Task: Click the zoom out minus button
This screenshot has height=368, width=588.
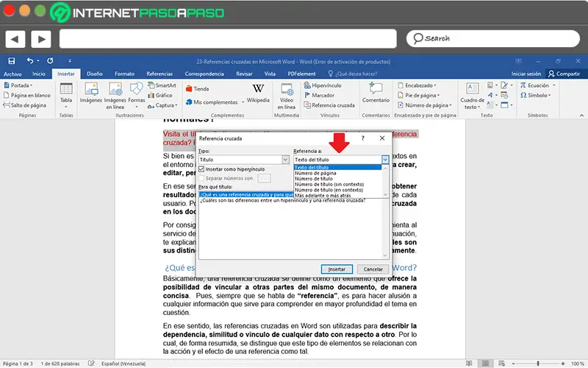Action: 513,364
